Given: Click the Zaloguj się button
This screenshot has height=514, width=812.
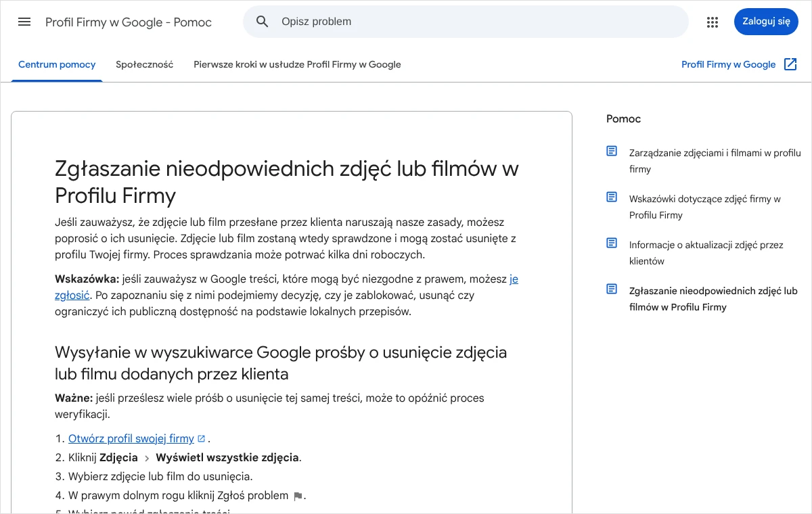Looking at the screenshot, I should click(766, 22).
